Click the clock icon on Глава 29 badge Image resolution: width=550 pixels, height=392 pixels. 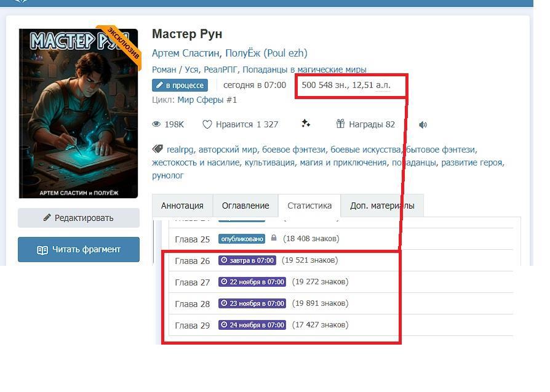click(224, 325)
